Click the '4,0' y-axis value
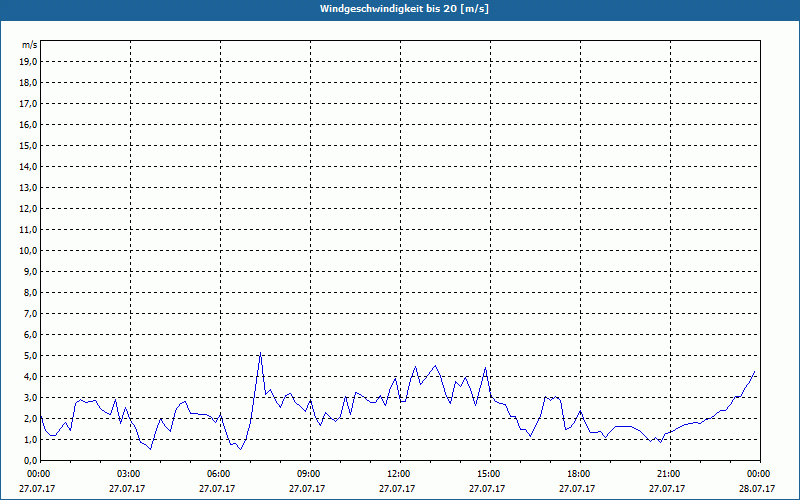 31,377
